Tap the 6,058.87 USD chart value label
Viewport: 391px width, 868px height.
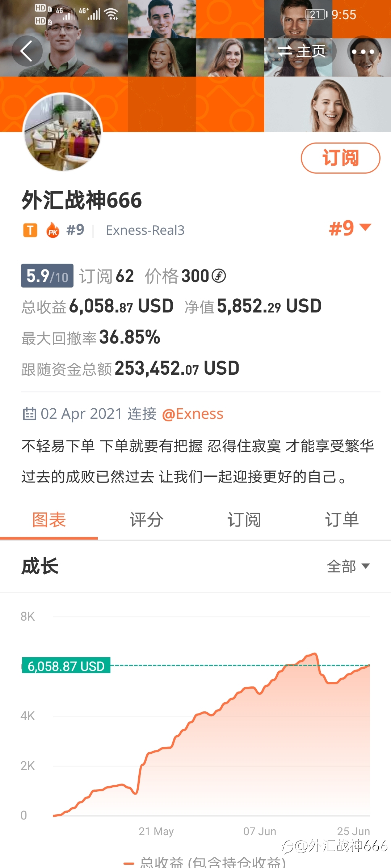click(x=66, y=666)
